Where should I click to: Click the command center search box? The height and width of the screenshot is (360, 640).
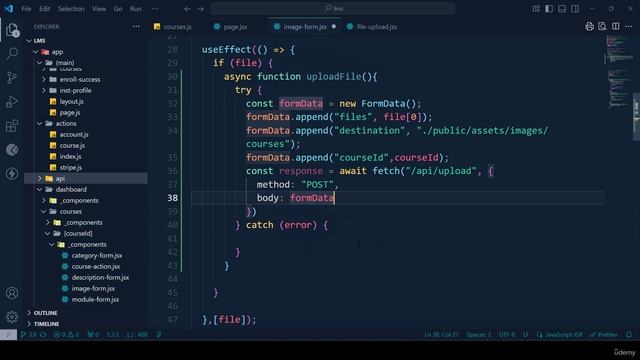[333, 9]
